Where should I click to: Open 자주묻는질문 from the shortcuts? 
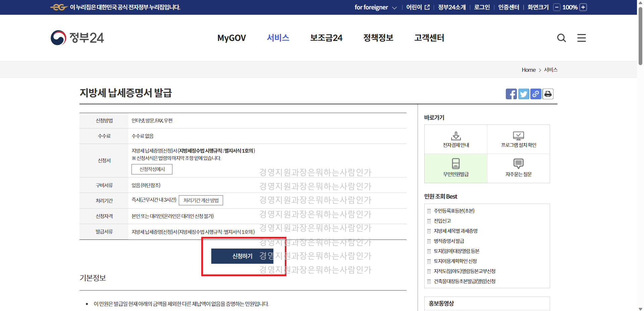pyautogui.click(x=518, y=168)
